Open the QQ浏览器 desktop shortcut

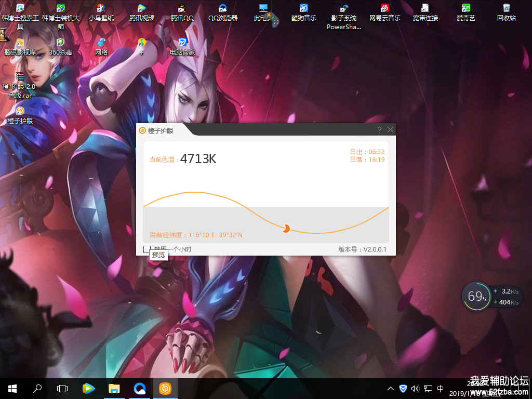coord(222,13)
